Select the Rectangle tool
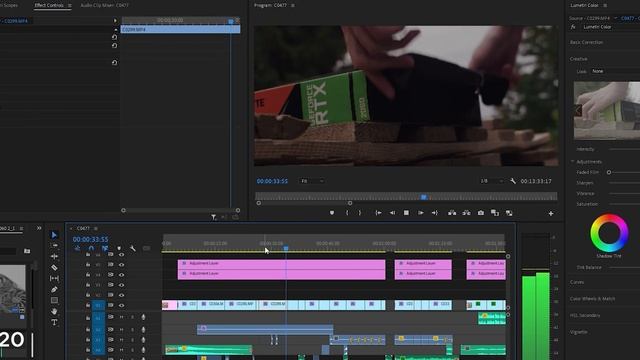 click(54, 300)
